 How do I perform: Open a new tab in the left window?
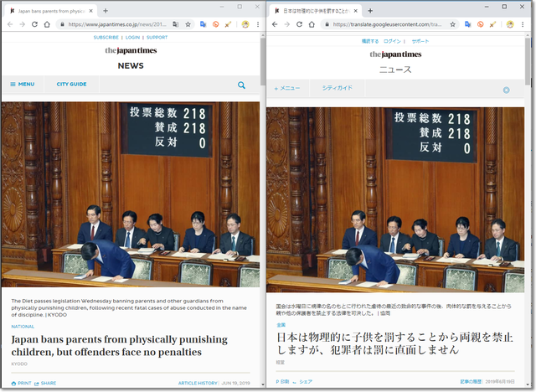tap(105, 10)
